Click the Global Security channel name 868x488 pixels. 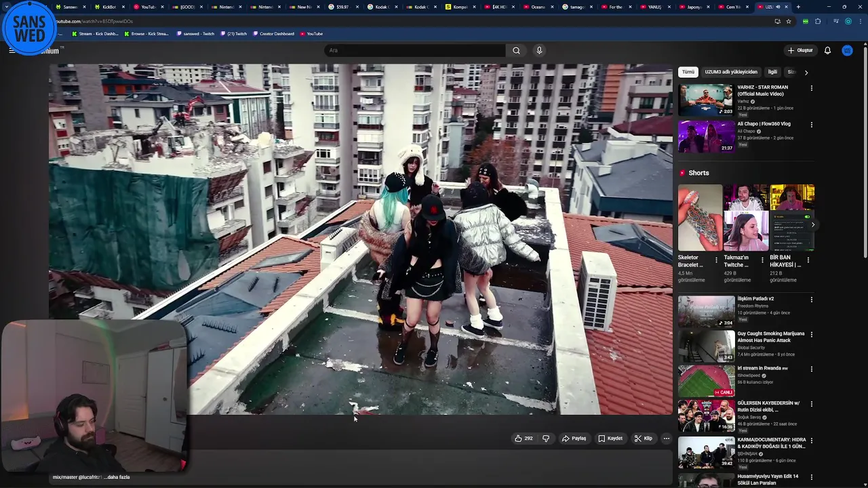751,348
